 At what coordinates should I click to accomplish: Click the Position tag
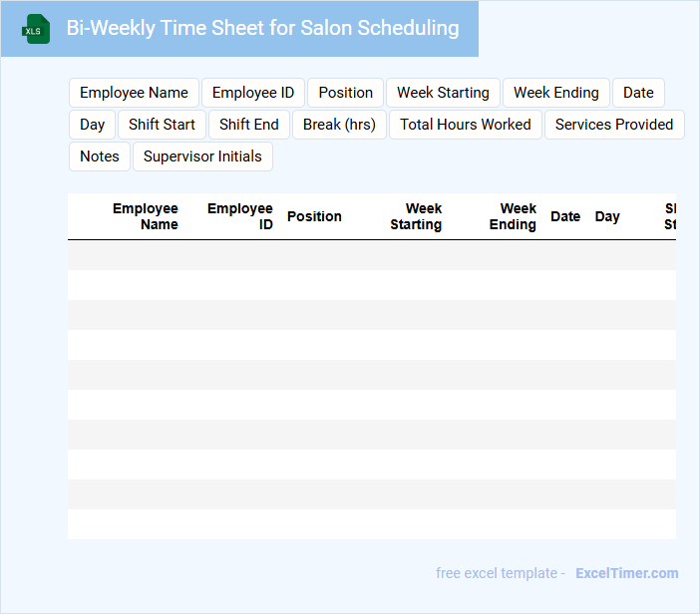[x=346, y=93]
